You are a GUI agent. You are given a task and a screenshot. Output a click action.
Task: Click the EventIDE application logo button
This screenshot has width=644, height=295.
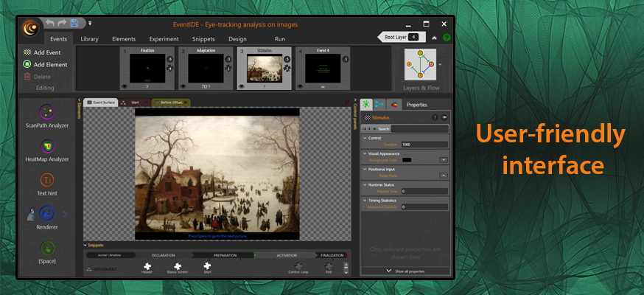(x=31, y=28)
